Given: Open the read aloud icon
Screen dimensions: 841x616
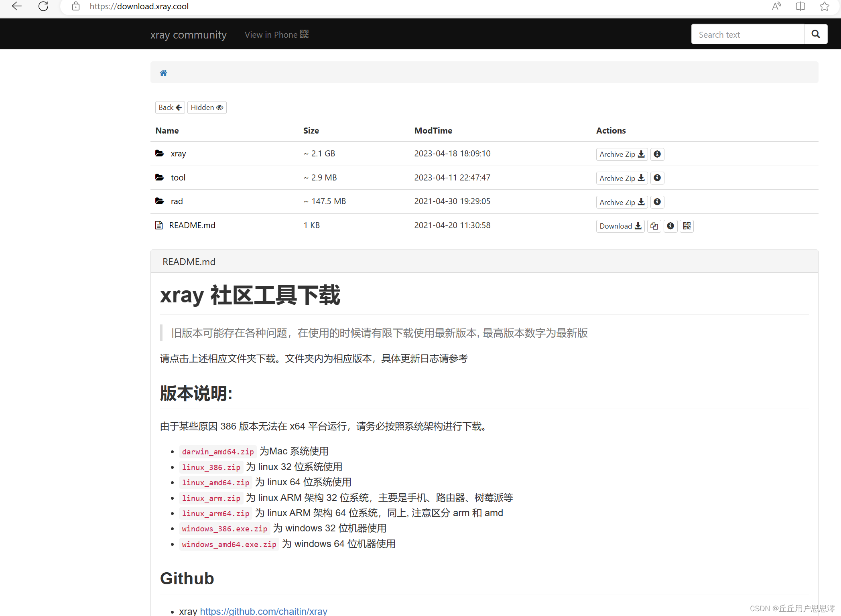Looking at the screenshot, I should (x=776, y=6).
